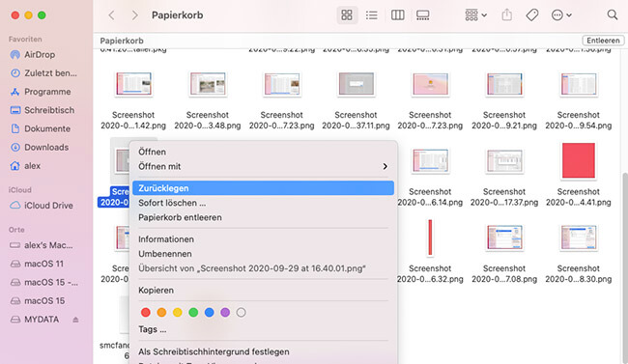
Task: Apply the yellow tag color
Action: click(x=178, y=312)
